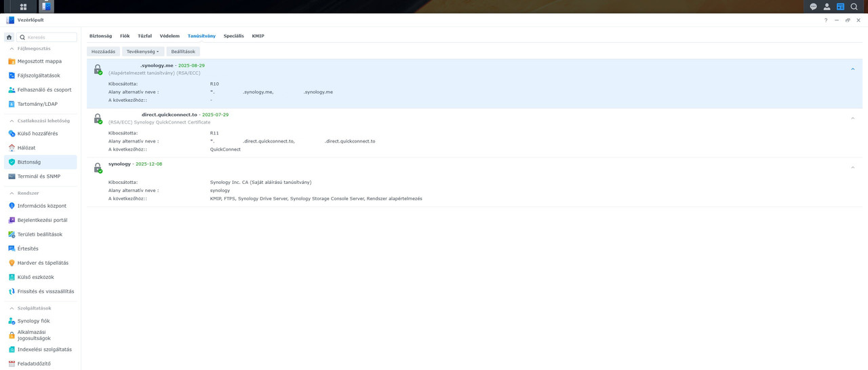The height and width of the screenshot is (370, 868).
Task: Click the Beállítások button
Action: coord(183,52)
